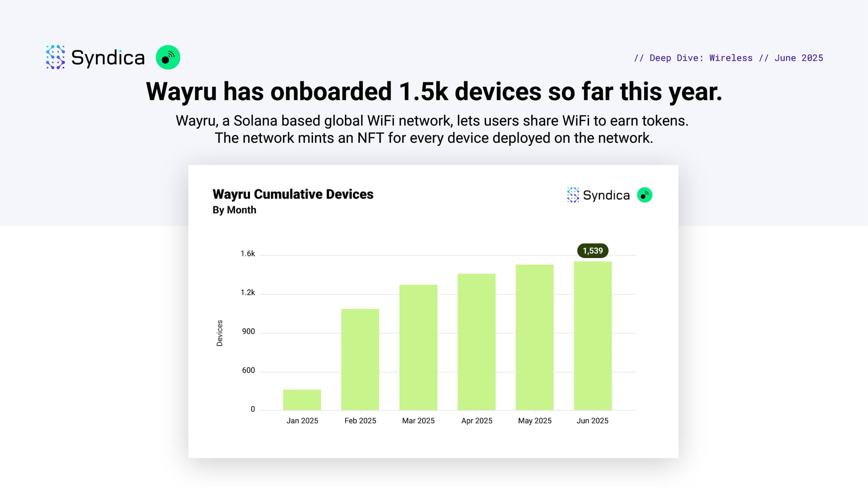The image size is (868, 488).
Task: Click the Devices y-axis label
Action: (x=220, y=333)
